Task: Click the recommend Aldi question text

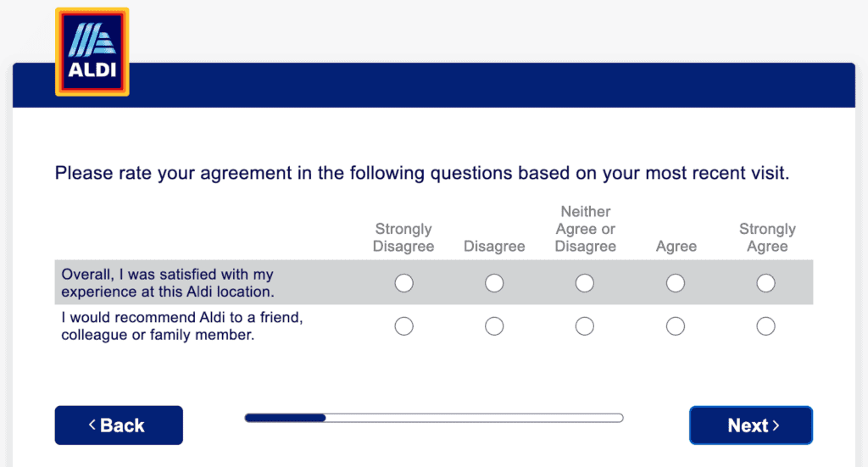Action: pos(182,326)
